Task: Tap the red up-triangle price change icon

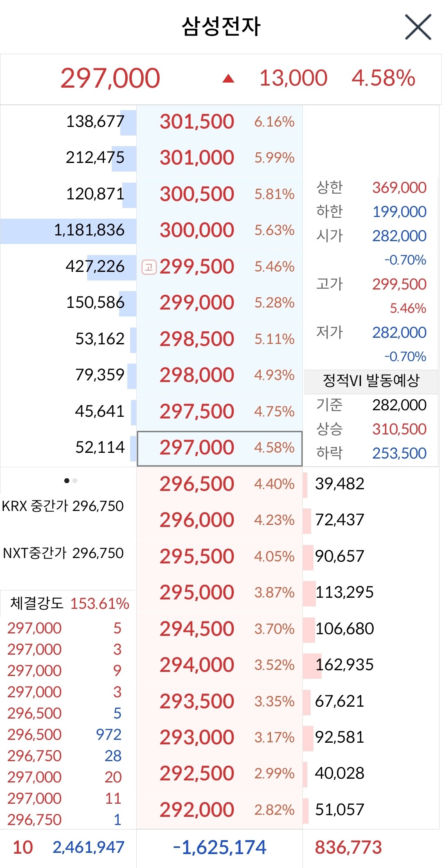Action: pyautogui.click(x=228, y=78)
